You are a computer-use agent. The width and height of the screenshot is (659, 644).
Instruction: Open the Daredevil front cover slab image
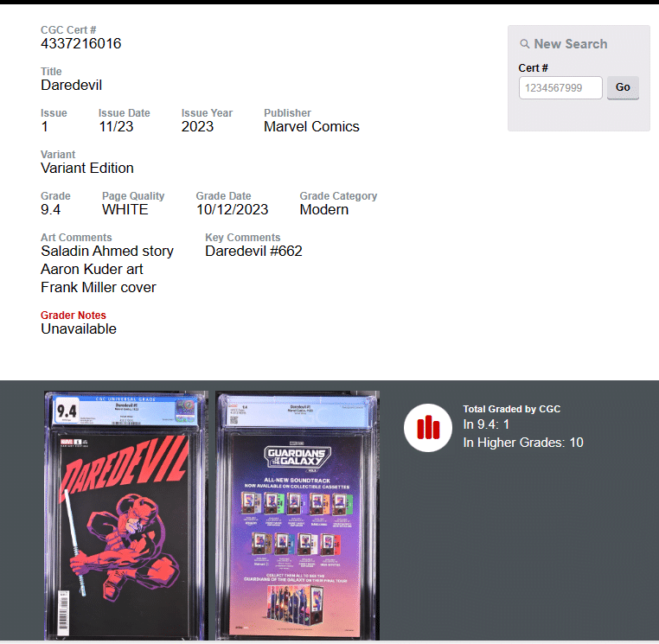click(x=125, y=515)
